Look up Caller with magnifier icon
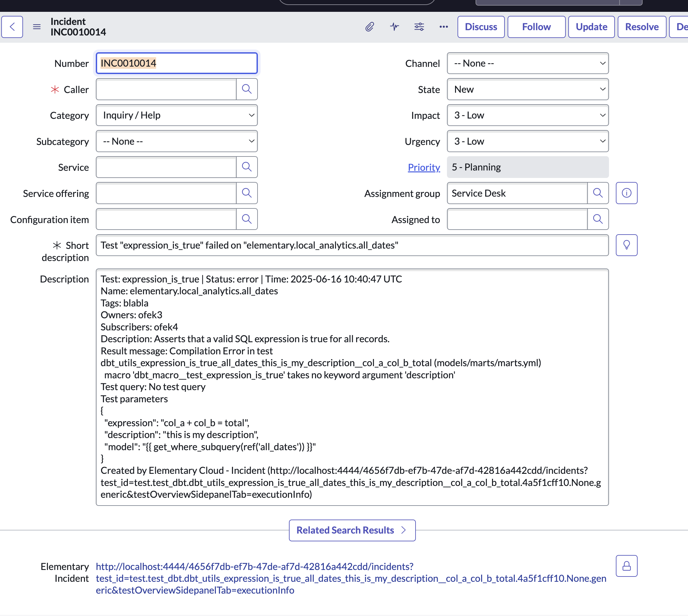The height and width of the screenshot is (616, 688). click(x=247, y=89)
